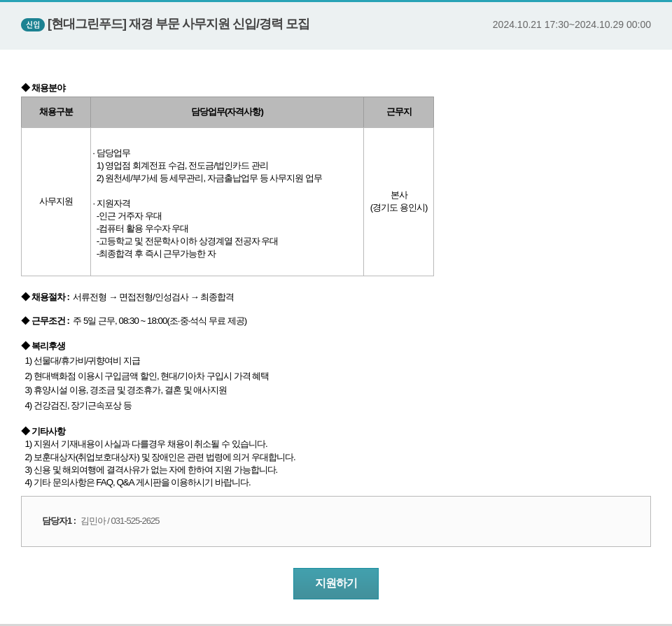
Task: Click the line 고등학교 및 전문학사 이하 상경계열 전공자 우대
Action: [187, 241]
